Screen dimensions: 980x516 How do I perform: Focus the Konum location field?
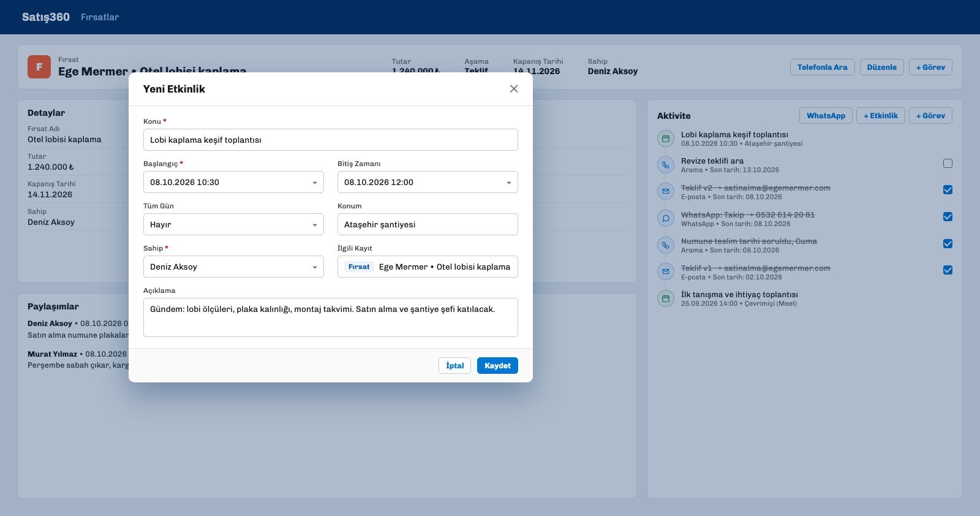click(x=428, y=224)
